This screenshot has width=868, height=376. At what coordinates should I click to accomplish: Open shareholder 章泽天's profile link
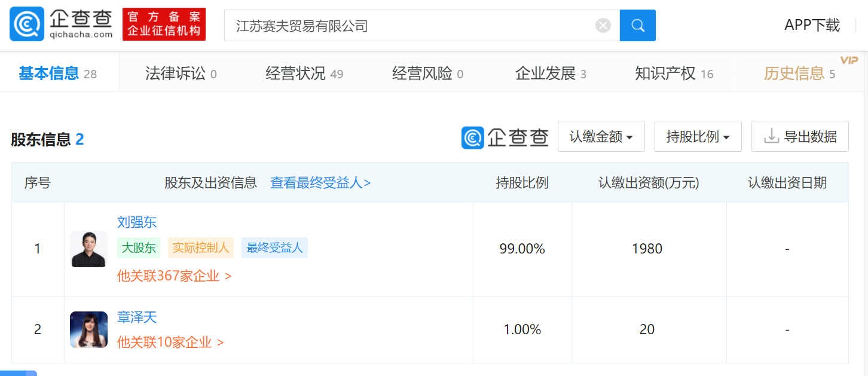click(137, 317)
